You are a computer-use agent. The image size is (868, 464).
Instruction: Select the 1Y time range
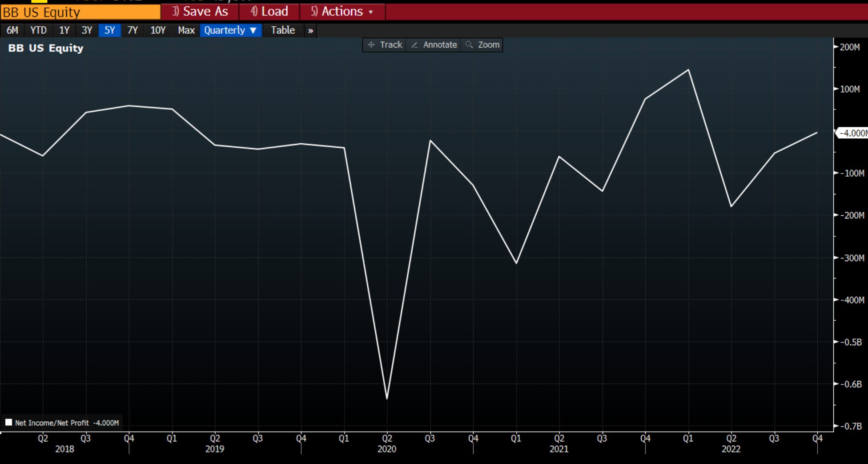click(x=64, y=30)
